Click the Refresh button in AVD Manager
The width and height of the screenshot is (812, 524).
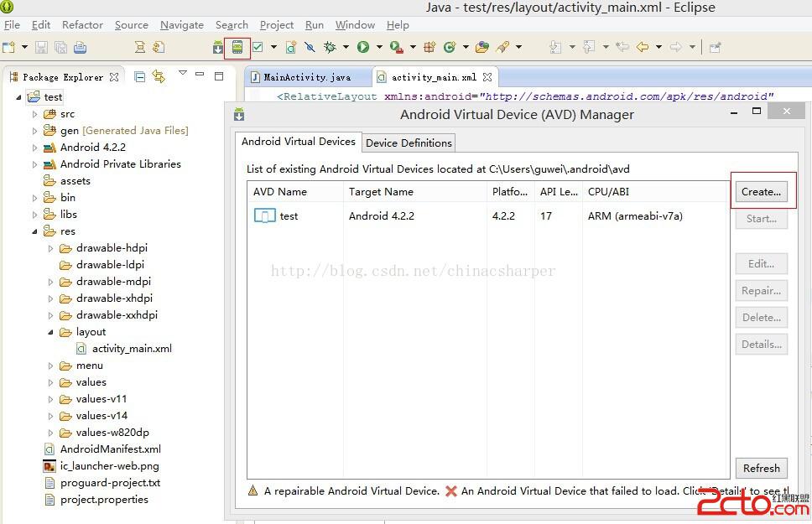click(762, 468)
